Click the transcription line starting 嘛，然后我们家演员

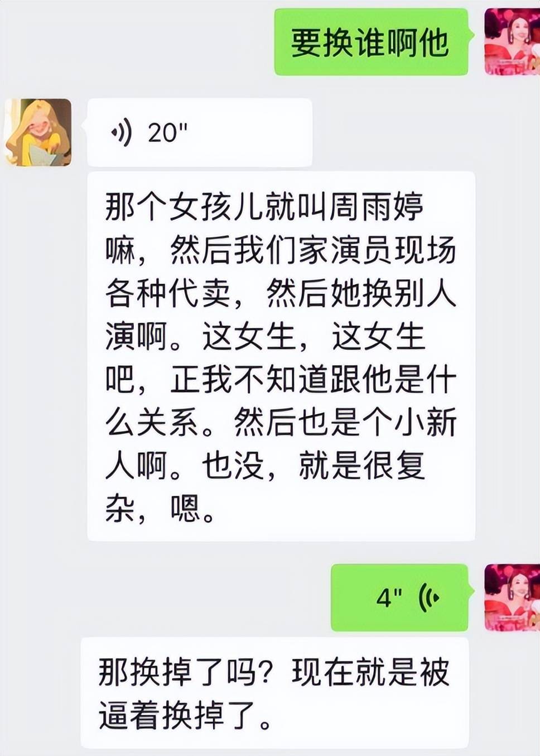coord(281,250)
